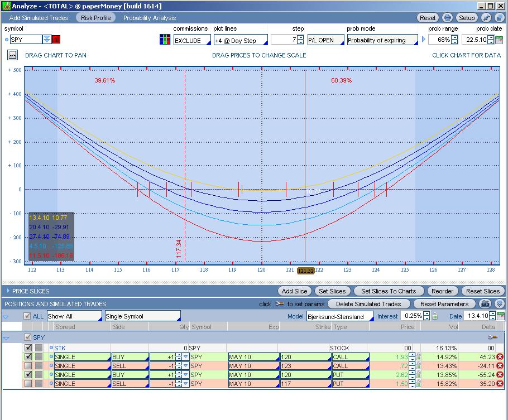
Task: Expand the PRICE SLICES section
Action: 7,291
